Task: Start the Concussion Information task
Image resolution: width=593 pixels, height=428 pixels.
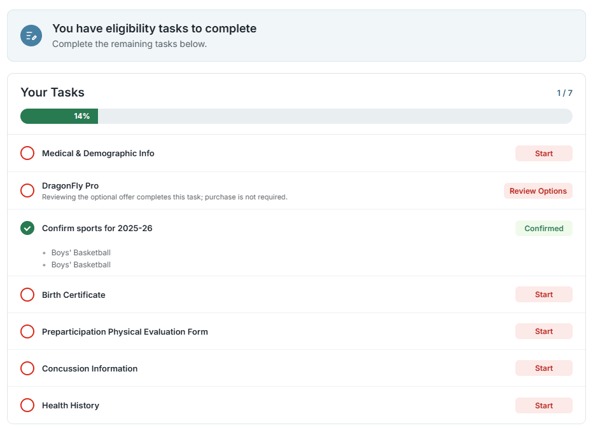Action: coord(543,368)
